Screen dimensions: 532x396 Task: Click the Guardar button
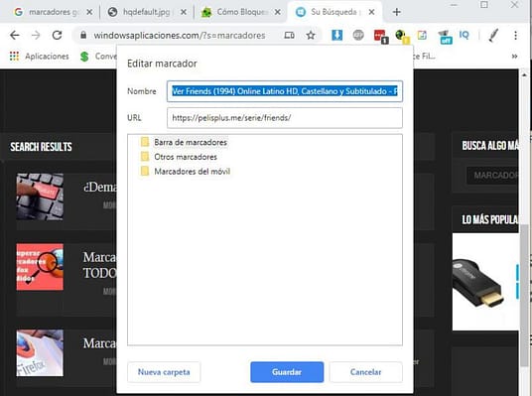click(287, 372)
